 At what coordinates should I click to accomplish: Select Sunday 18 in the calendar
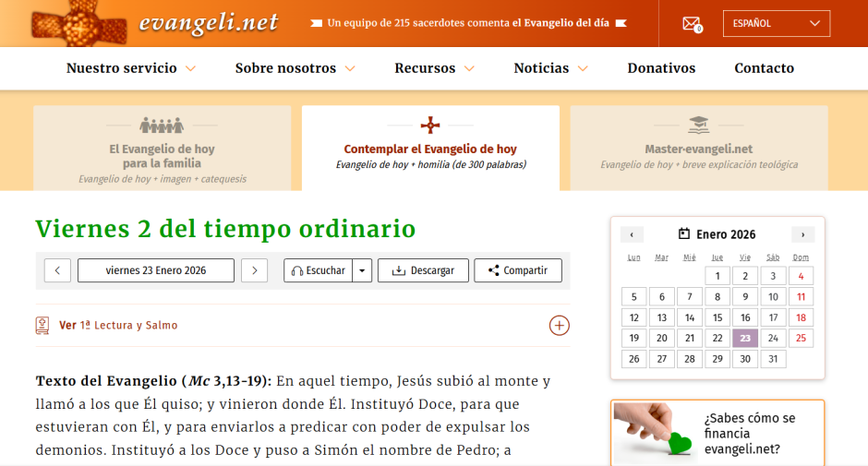pyautogui.click(x=801, y=317)
